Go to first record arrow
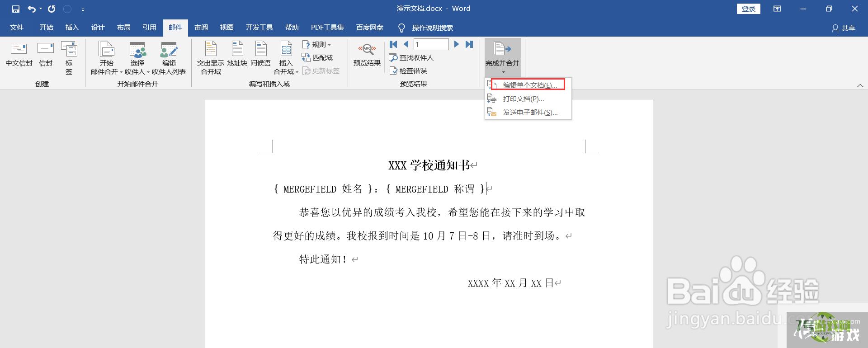The height and width of the screenshot is (348, 868). tap(393, 44)
